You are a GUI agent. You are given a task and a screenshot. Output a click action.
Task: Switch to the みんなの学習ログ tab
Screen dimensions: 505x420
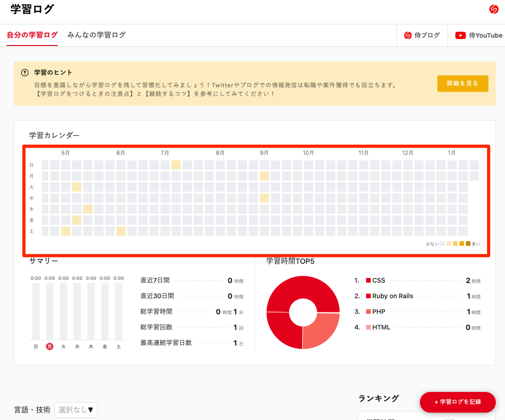coord(96,35)
